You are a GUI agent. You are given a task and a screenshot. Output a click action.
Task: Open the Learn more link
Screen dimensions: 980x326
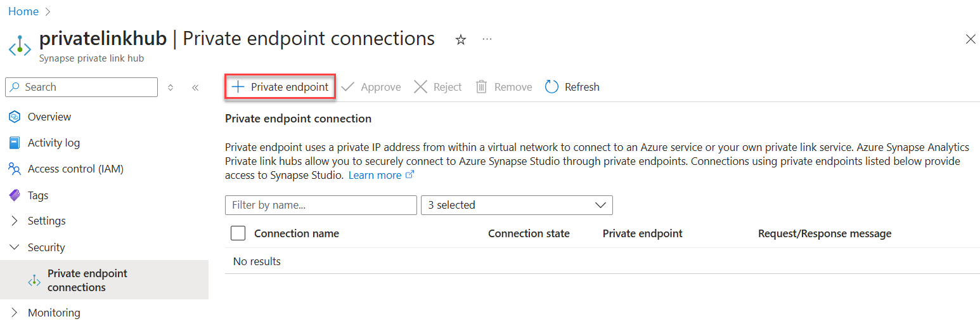click(381, 175)
